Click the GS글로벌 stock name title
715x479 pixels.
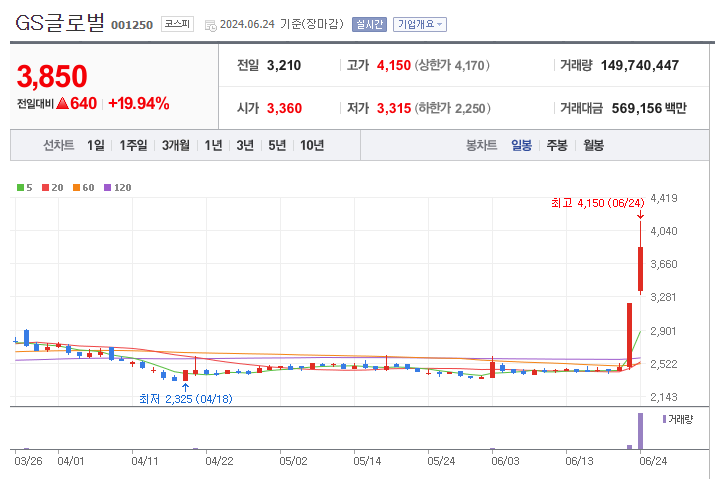[60, 22]
